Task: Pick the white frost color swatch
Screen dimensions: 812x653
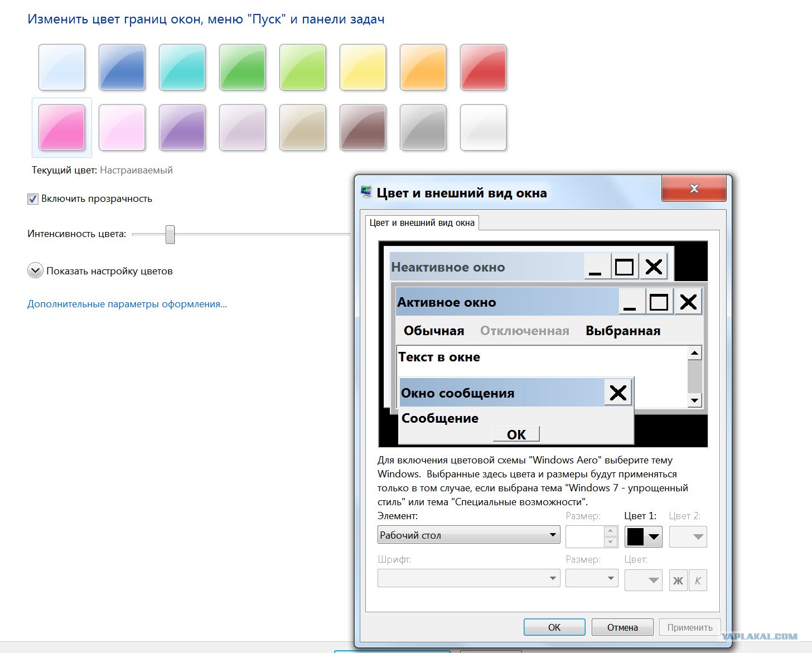Action: (x=484, y=128)
